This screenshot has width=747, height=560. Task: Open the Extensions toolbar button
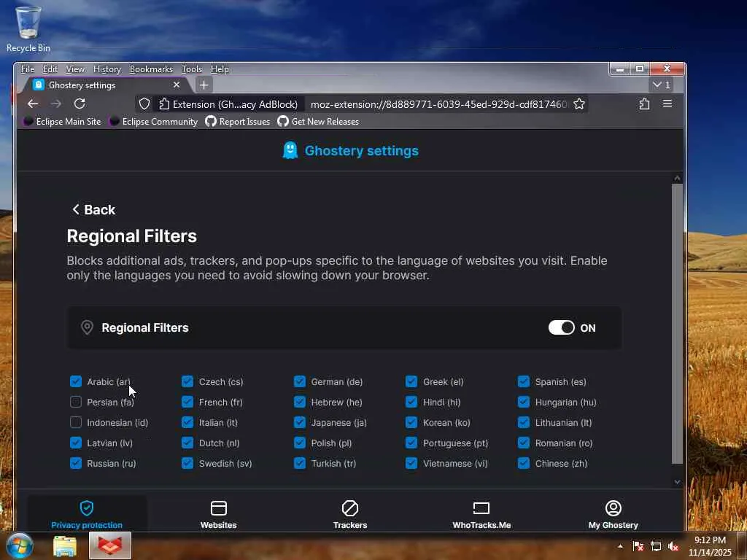[x=644, y=104]
